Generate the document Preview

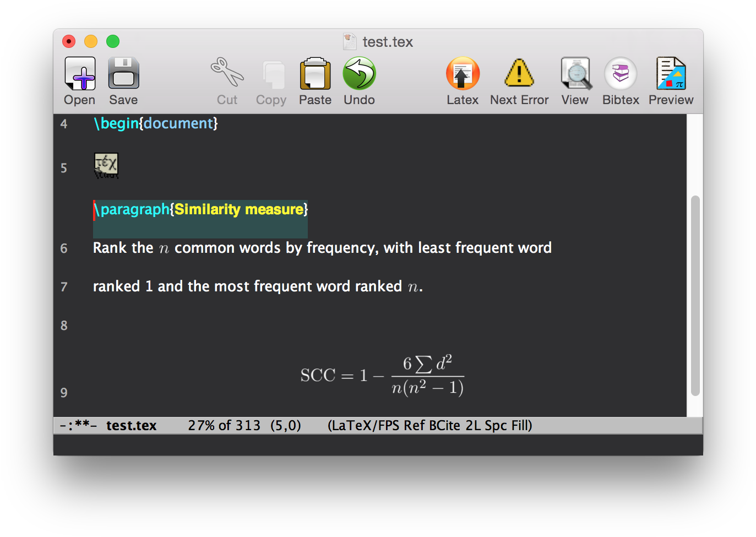click(x=670, y=73)
